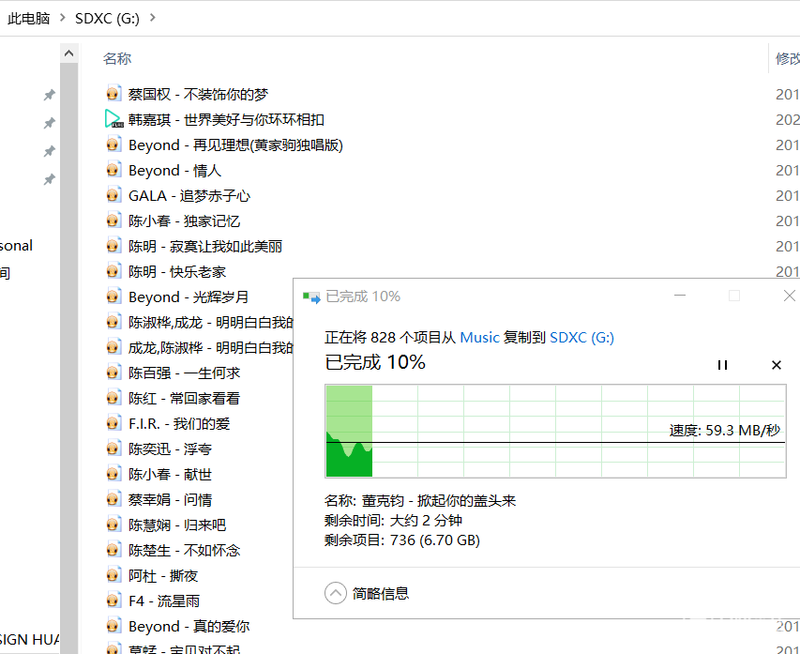
Task: Click the file icon for 陈明 - 快乐老家
Action: pyautogui.click(x=114, y=271)
